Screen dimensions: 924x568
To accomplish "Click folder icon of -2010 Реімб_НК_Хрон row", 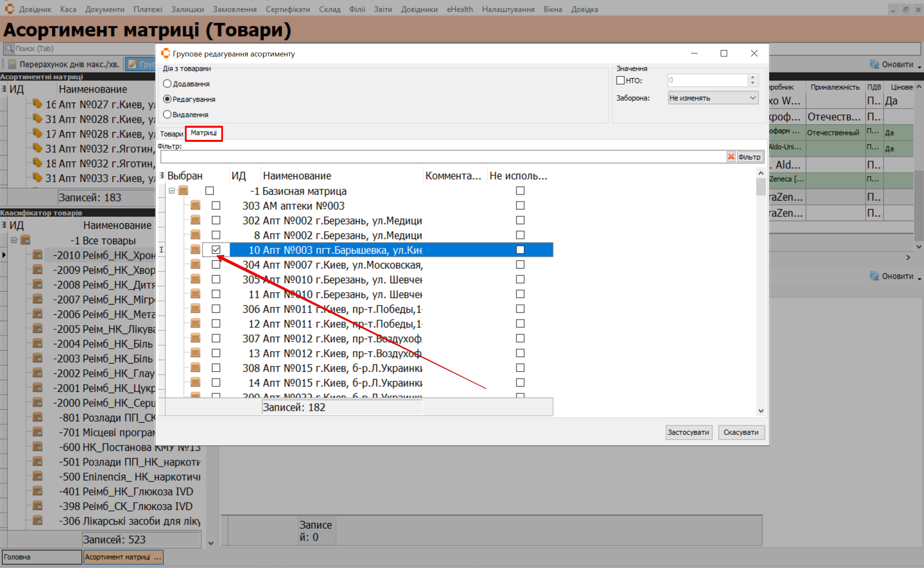I will 38,255.
